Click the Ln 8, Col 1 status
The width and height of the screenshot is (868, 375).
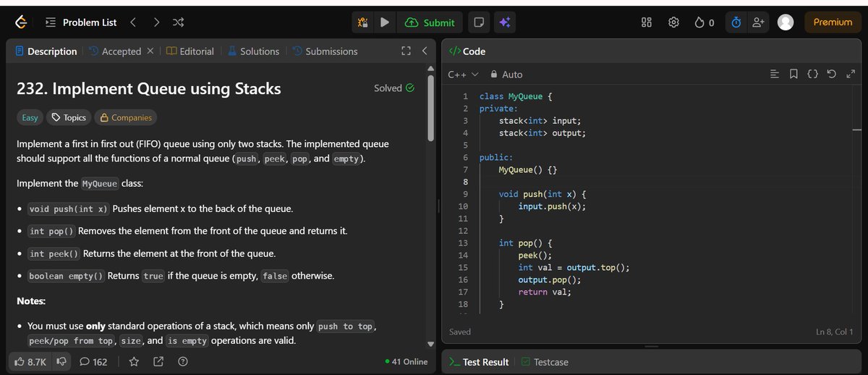[834, 332]
